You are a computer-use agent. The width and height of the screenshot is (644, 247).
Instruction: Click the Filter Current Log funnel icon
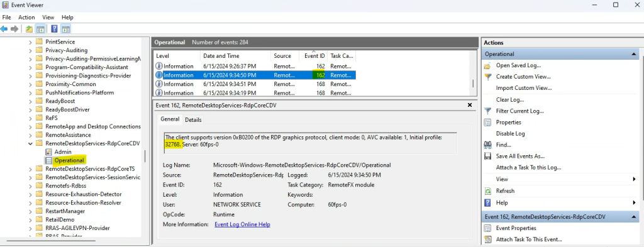487,111
